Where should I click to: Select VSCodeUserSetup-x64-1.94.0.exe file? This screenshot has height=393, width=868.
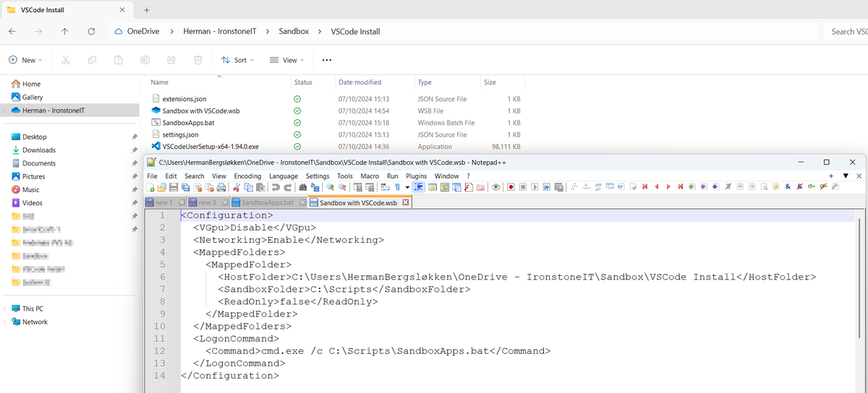210,147
